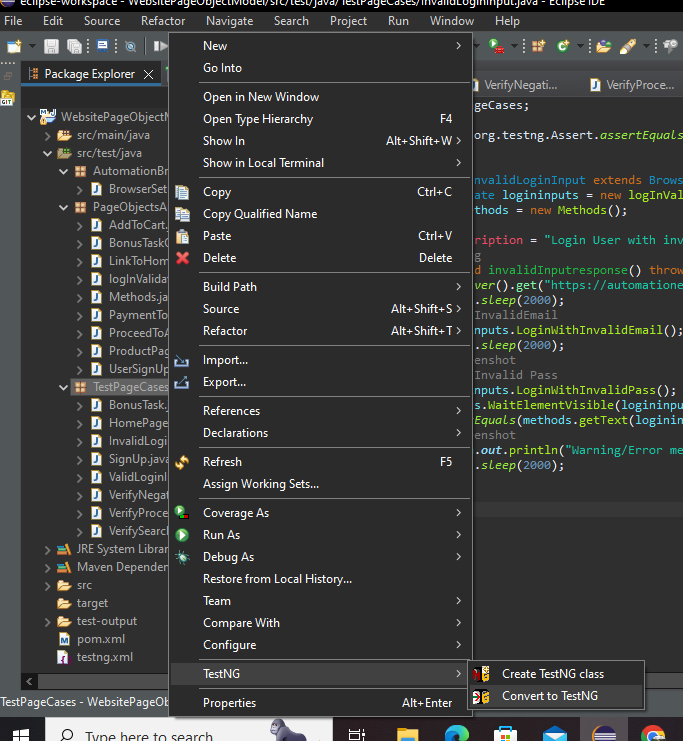Open Microsoft Edge from the taskbar

coord(455,734)
